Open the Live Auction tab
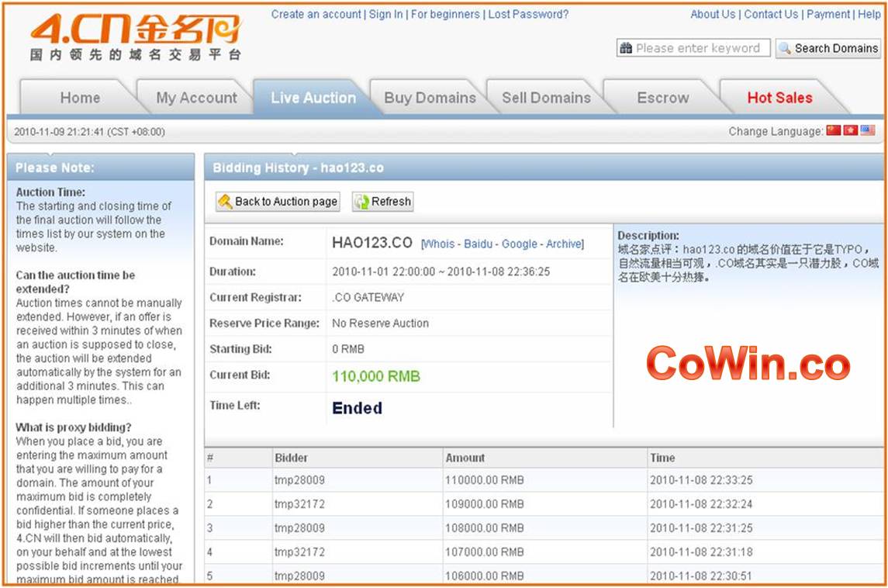This screenshot has height=588, width=888. pos(313,99)
